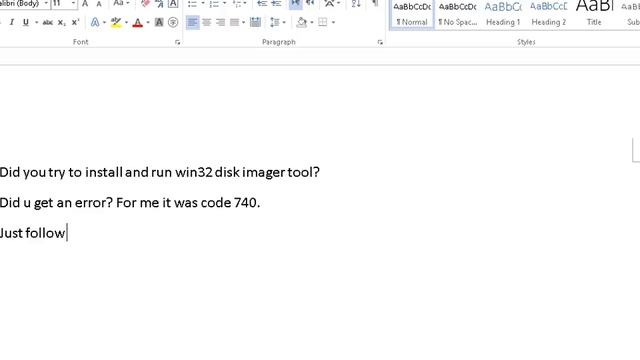Image resolution: width=640 pixels, height=360 pixels.
Task: Apply paragraph shading fill
Action: [x=302, y=22]
